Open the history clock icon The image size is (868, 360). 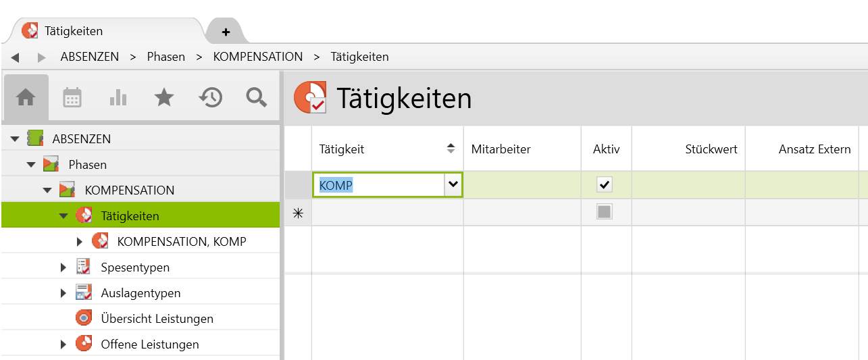(210, 98)
